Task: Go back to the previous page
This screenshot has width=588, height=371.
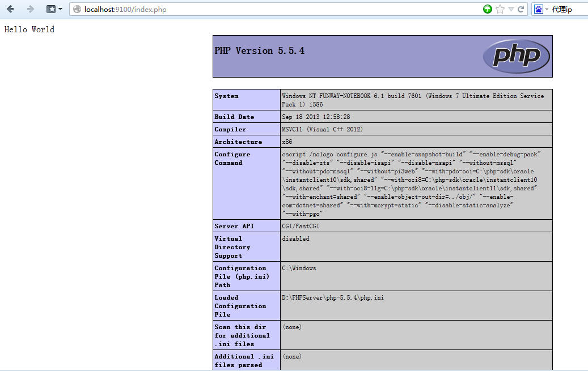Action: [x=10, y=9]
